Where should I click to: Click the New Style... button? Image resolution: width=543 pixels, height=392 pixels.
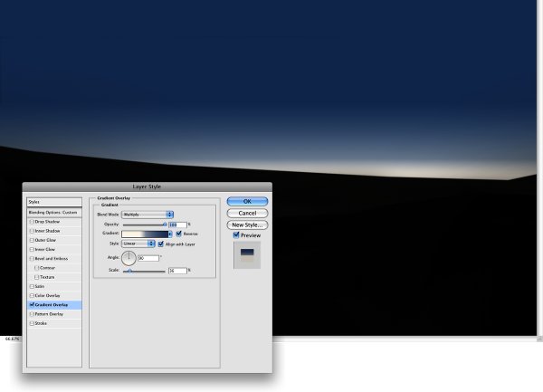(247, 225)
